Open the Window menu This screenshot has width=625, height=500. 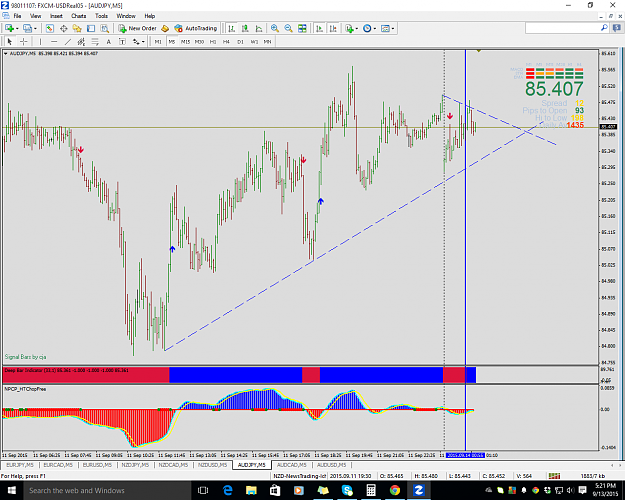[126, 16]
